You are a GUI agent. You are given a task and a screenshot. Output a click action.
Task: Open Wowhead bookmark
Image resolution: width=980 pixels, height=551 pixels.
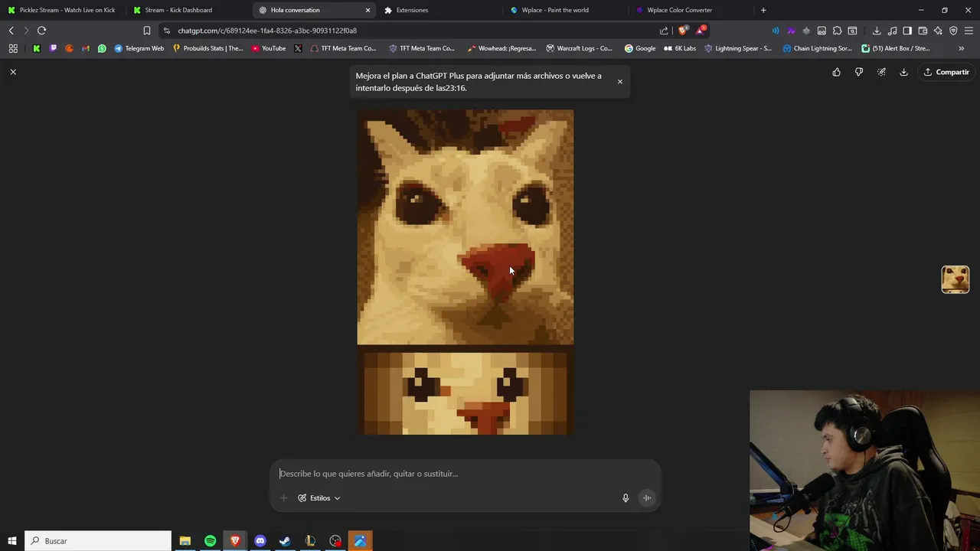[502, 48]
